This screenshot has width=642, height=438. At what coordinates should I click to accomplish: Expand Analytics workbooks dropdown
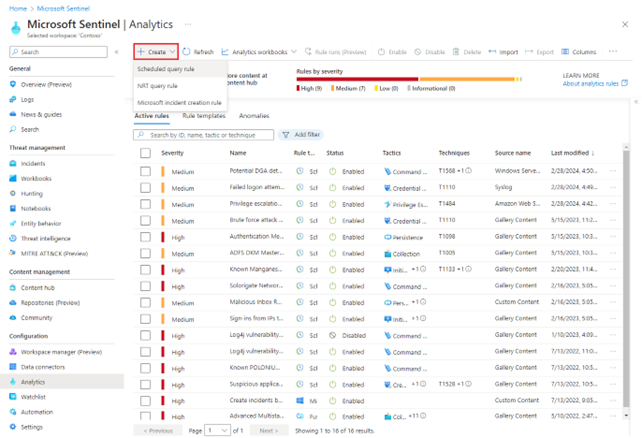(x=259, y=52)
